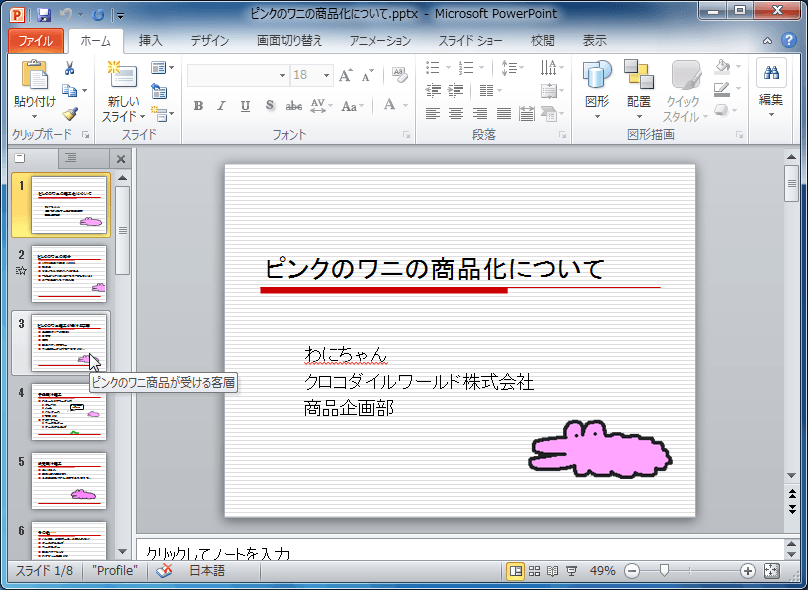This screenshot has width=808, height=590.
Task: Switch to 画面切り替え (Transitions) tab
Action: [x=290, y=41]
